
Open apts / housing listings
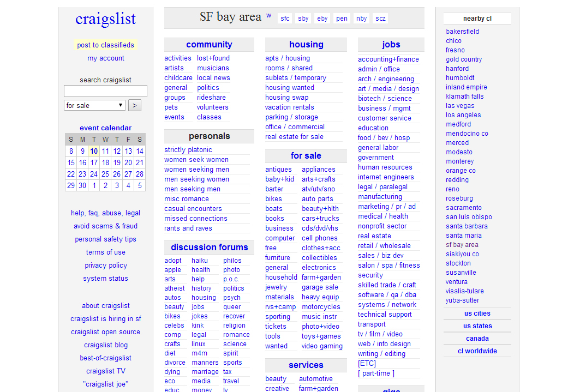point(288,58)
